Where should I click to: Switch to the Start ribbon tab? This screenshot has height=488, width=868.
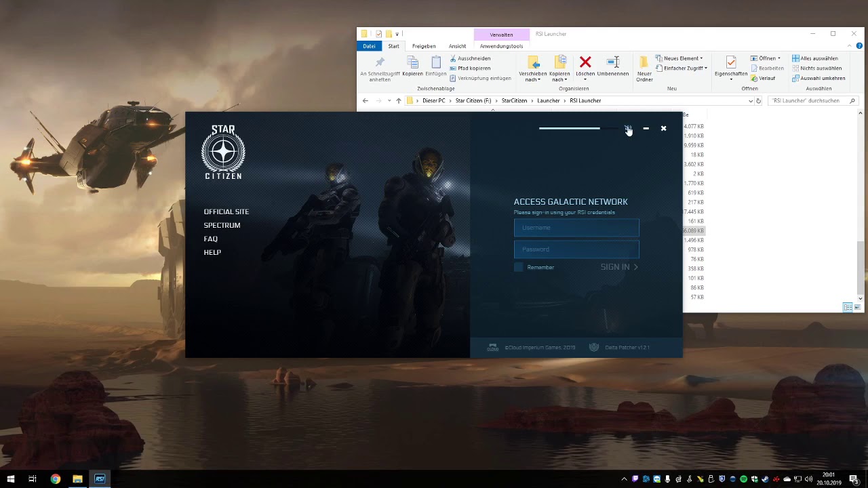[x=393, y=46]
